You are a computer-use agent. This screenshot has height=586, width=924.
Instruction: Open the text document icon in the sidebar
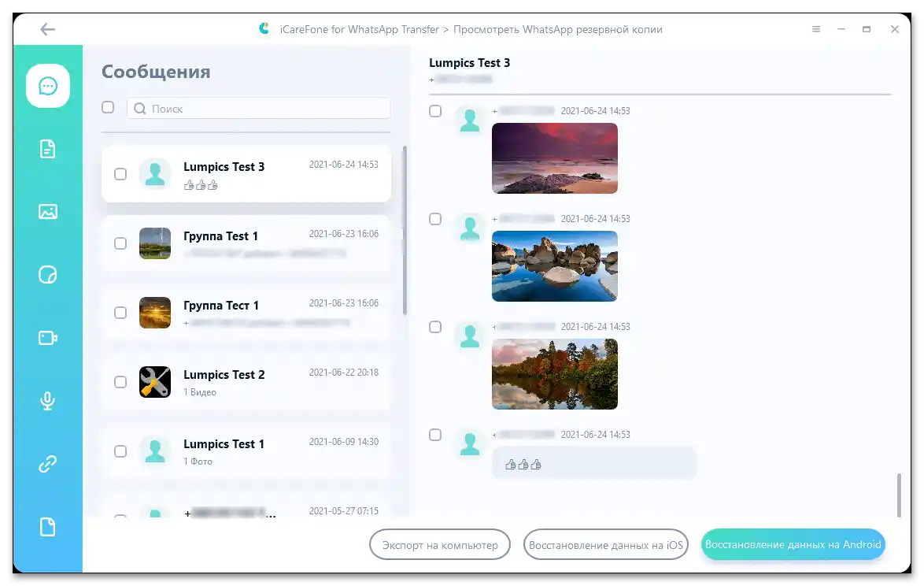click(48, 149)
